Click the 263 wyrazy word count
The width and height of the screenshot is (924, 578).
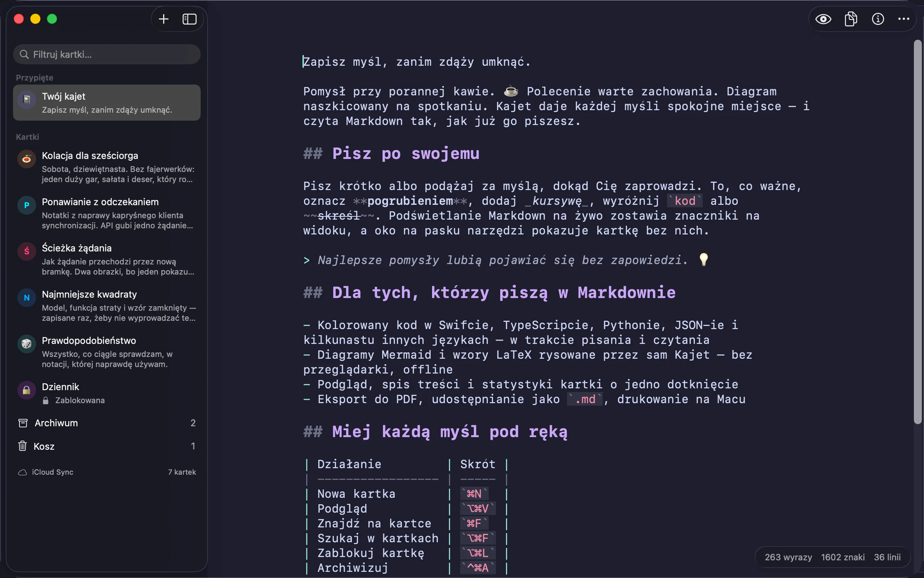click(x=788, y=557)
